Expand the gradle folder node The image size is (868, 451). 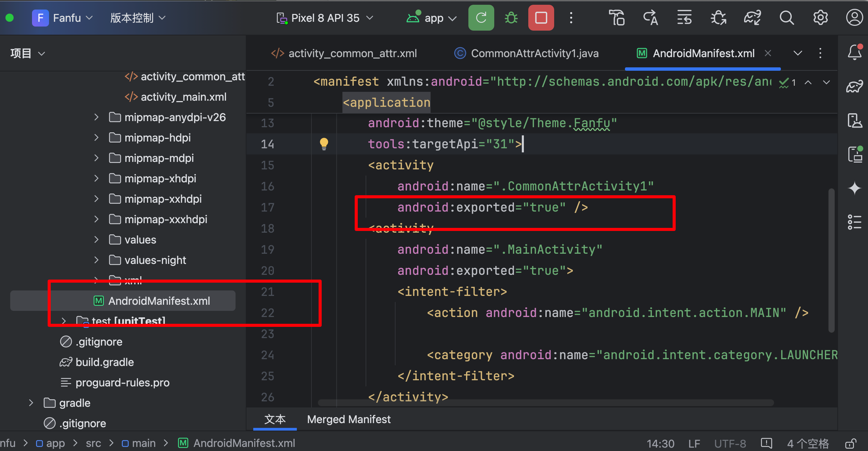coord(31,403)
